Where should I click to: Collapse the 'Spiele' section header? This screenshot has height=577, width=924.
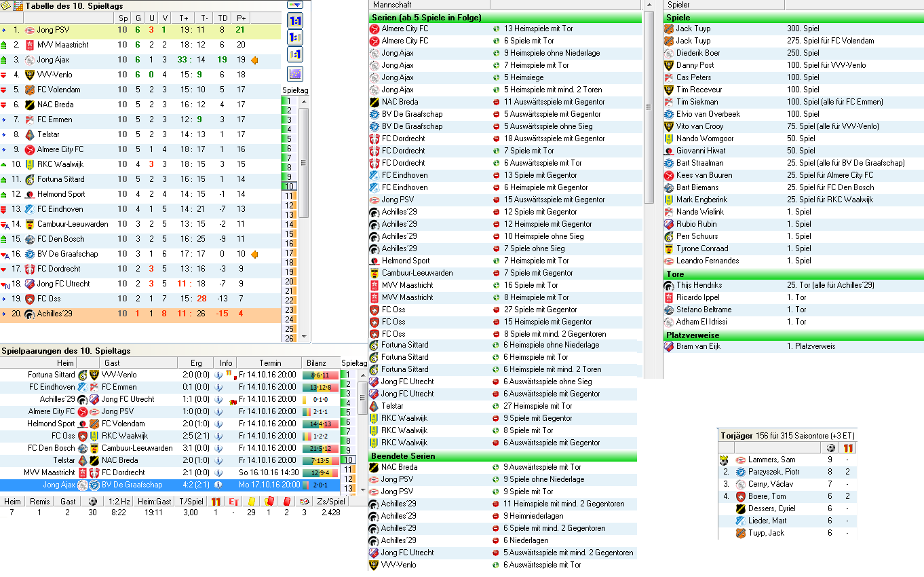tap(794, 17)
